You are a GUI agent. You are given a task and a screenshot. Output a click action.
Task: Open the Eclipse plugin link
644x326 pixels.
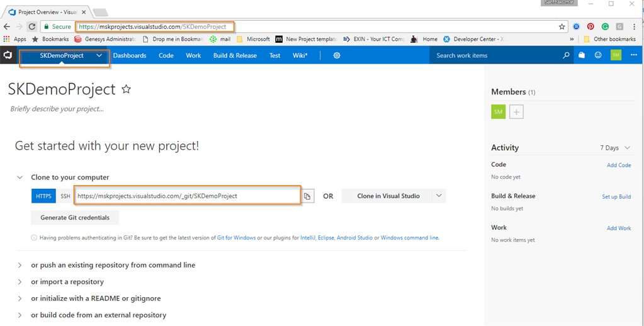[325, 238]
